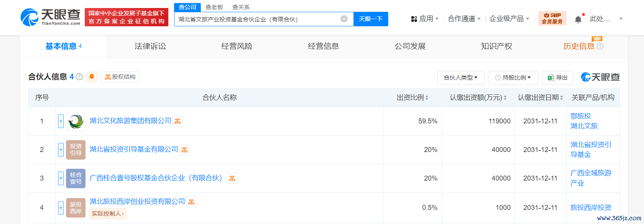Click the 此处… username text
Viewport: 644px width, 224px height.
point(600,19)
